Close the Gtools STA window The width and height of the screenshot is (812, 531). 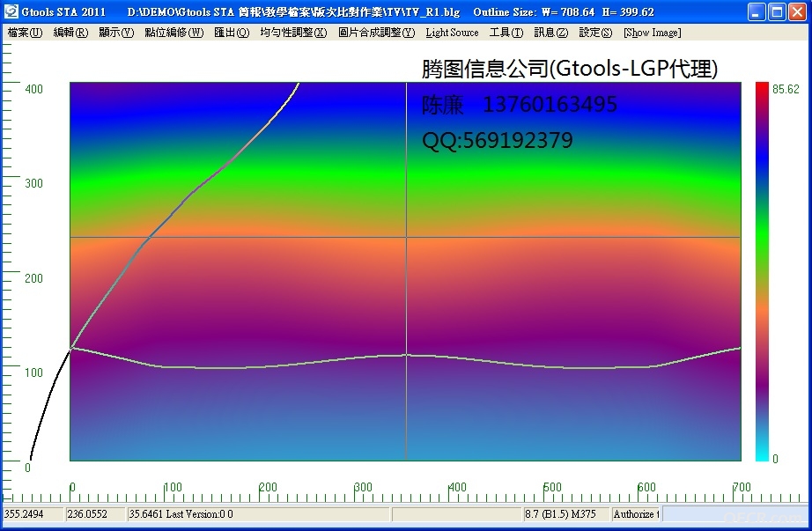797,12
